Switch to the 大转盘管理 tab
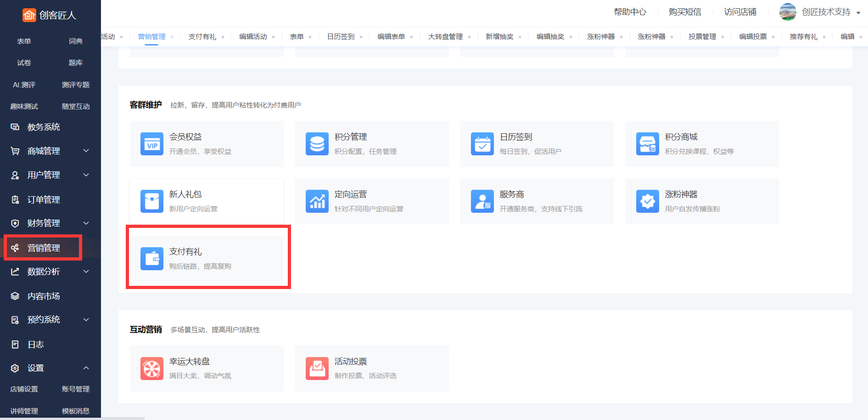This screenshot has width=868, height=420. (x=445, y=37)
